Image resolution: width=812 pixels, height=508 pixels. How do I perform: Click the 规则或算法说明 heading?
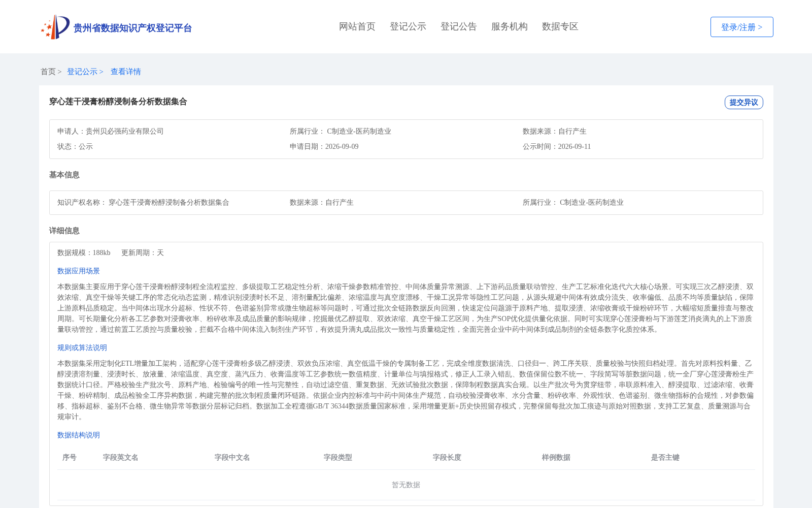[82, 347]
